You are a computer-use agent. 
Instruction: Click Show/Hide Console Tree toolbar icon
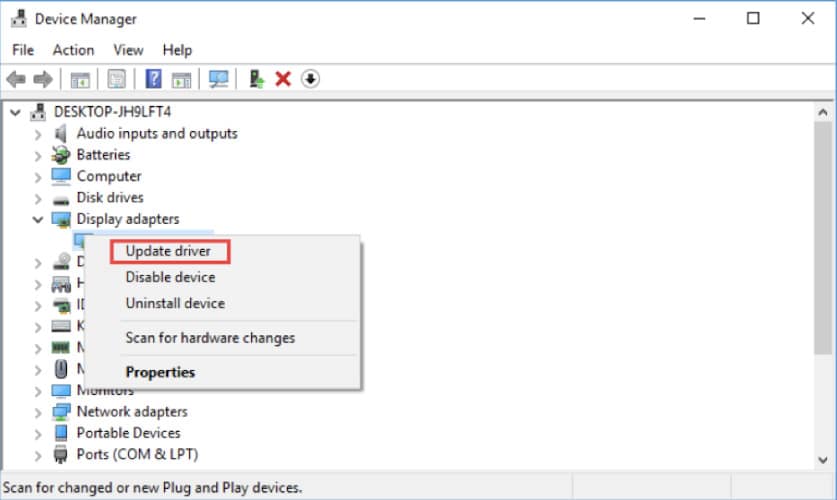click(80, 80)
